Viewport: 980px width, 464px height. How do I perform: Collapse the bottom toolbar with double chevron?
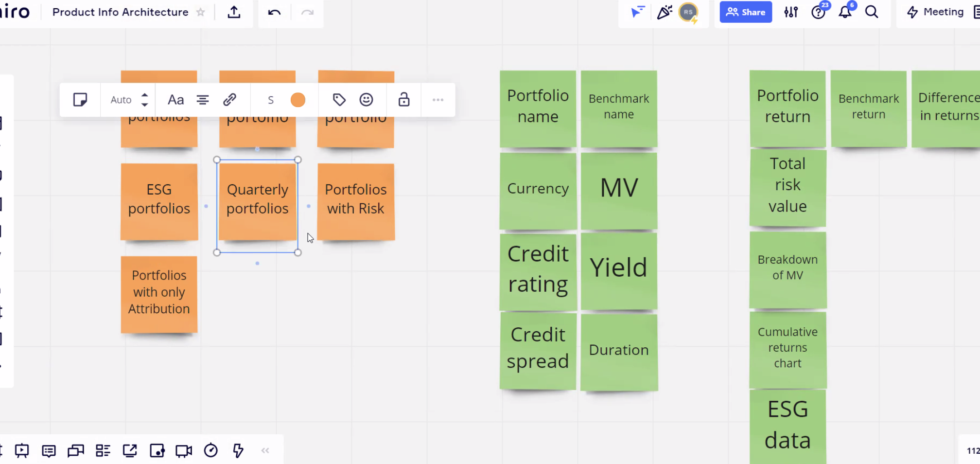point(265,450)
